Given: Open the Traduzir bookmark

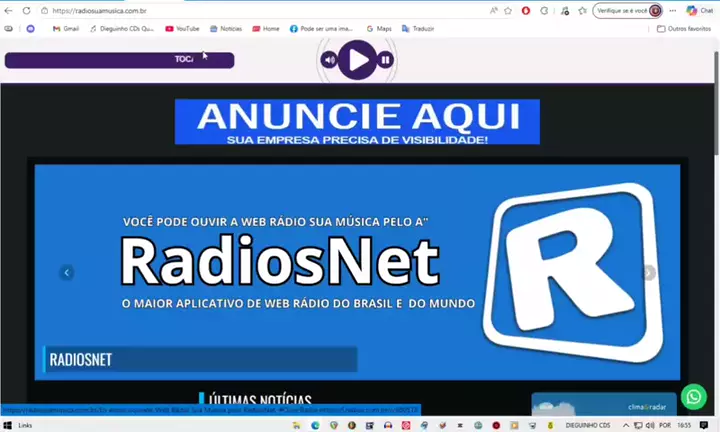Looking at the screenshot, I should [418, 28].
